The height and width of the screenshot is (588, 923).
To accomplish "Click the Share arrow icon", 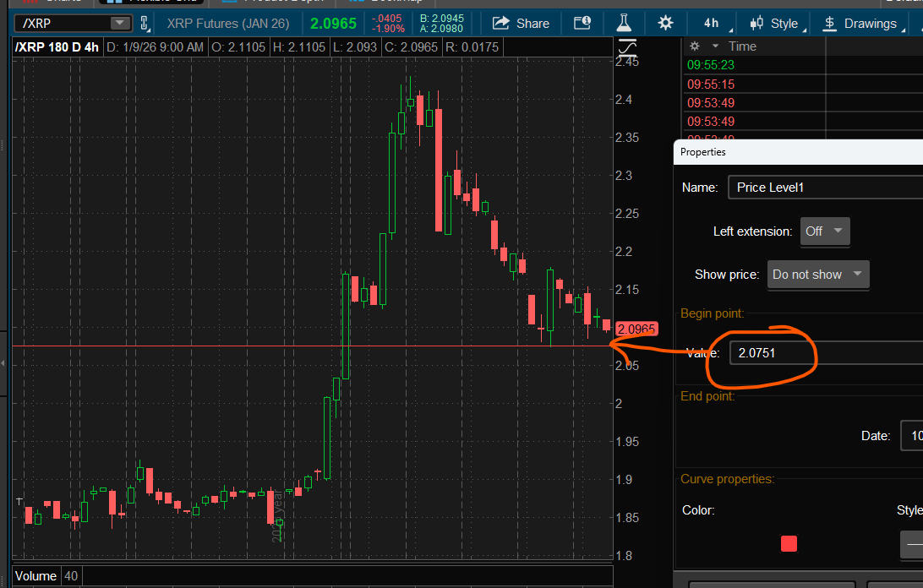I will coord(500,23).
